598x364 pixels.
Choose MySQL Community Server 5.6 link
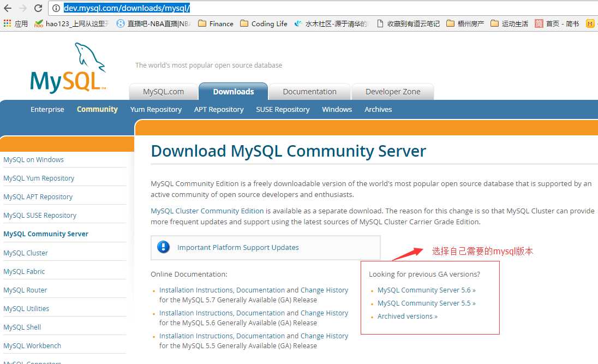426,290
